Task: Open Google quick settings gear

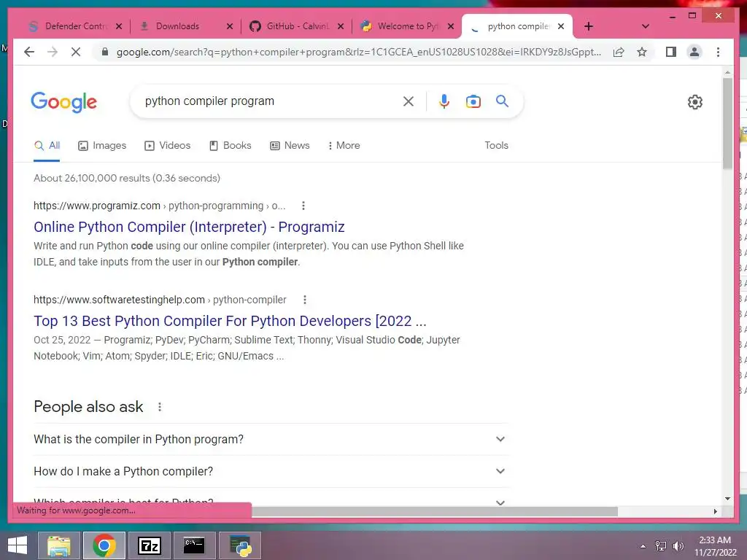Action: point(695,102)
